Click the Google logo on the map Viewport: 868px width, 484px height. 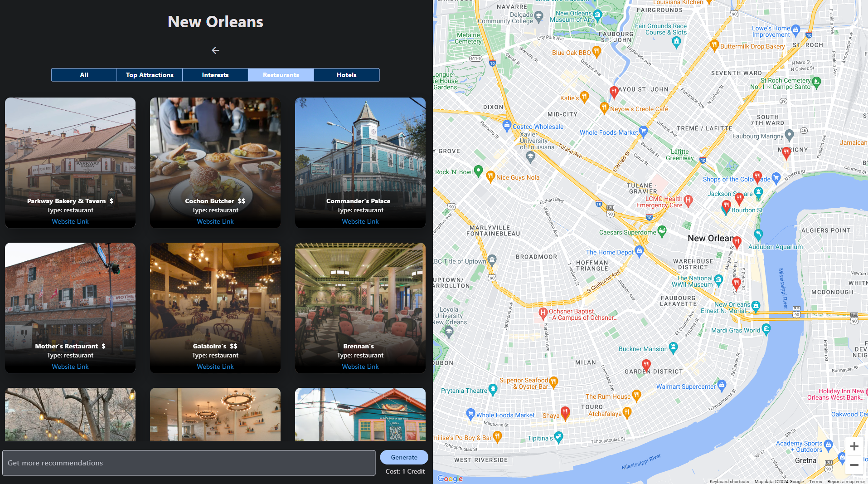point(450,479)
